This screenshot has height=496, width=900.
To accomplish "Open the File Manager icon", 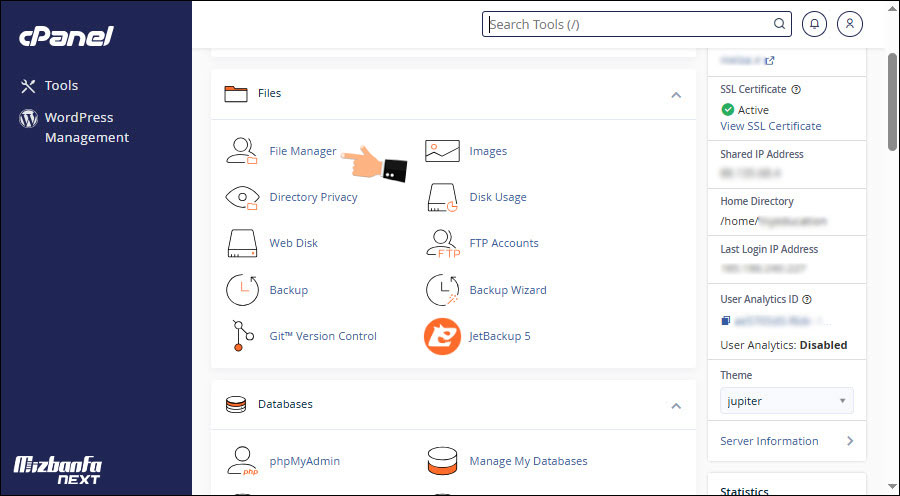I will click(x=242, y=151).
